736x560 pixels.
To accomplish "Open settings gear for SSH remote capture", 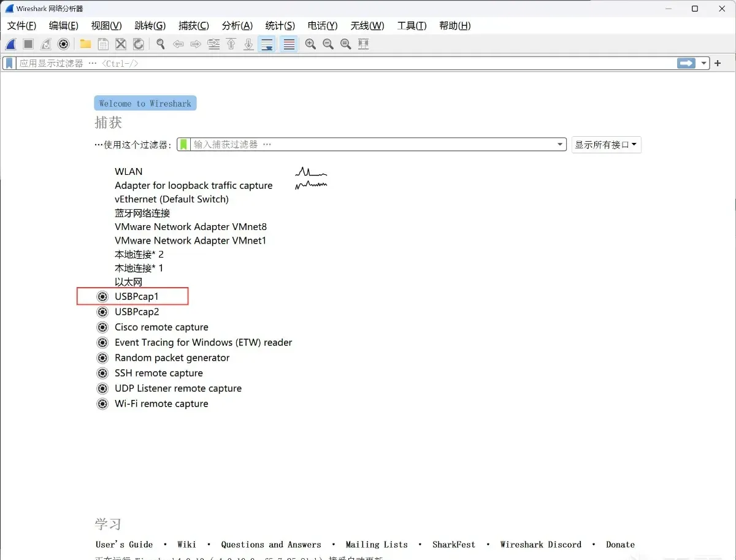I will tap(102, 373).
